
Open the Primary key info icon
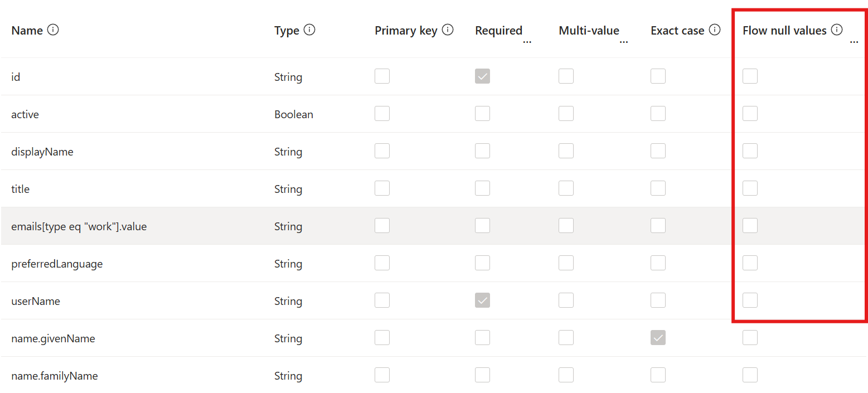point(447,30)
